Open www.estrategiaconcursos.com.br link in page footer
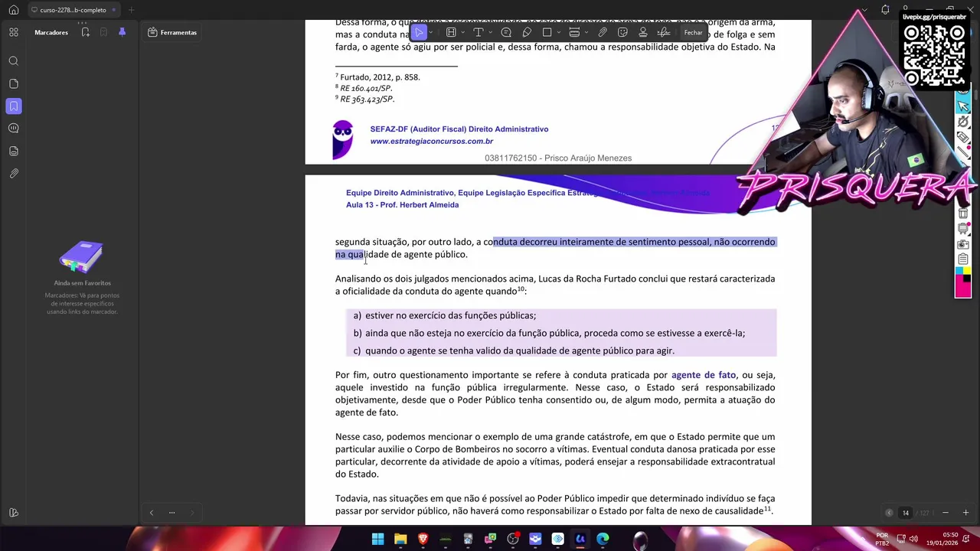 [x=432, y=141]
